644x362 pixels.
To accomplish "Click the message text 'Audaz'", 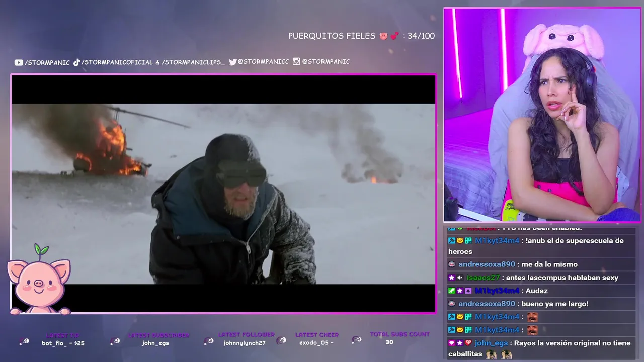I will tap(537, 291).
